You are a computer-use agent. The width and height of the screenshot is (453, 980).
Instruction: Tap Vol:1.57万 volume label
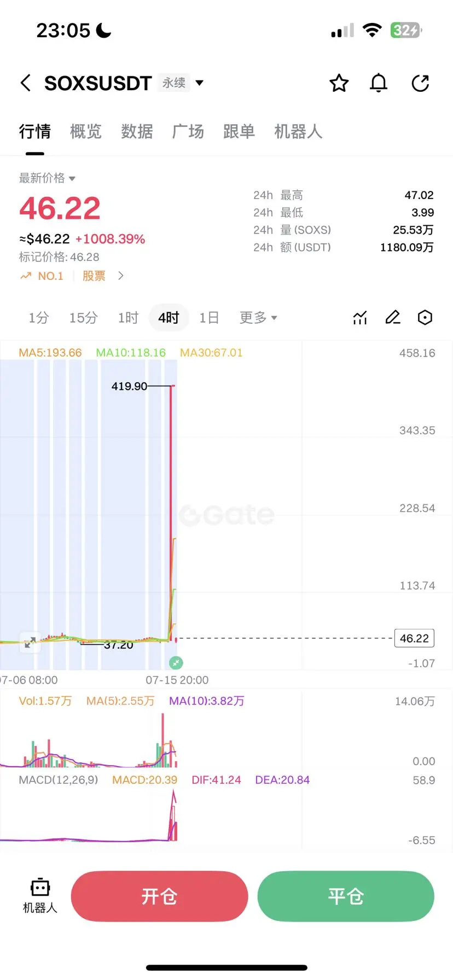[x=45, y=701]
